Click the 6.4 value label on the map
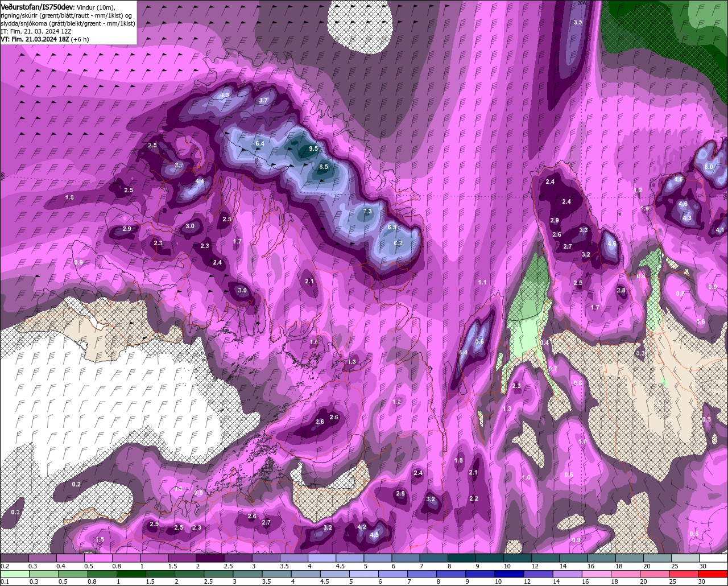The height and width of the screenshot is (586, 728). (x=260, y=144)
